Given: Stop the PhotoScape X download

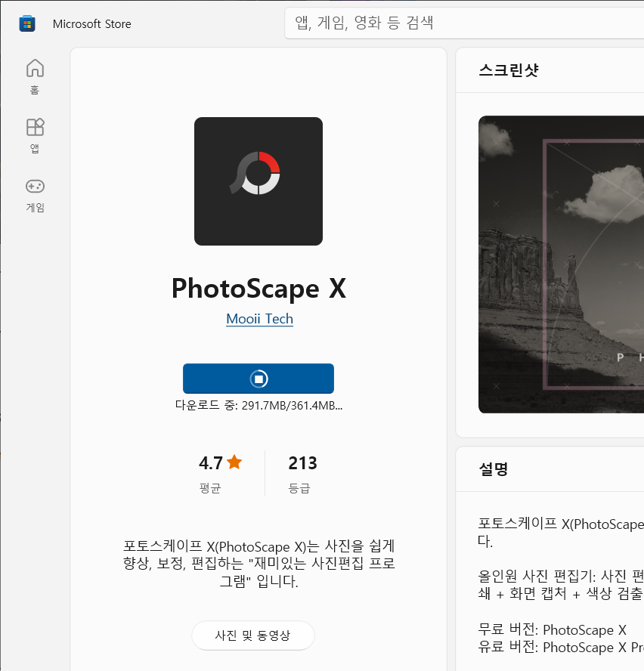Looking at the screenshot, I should 259,379.
